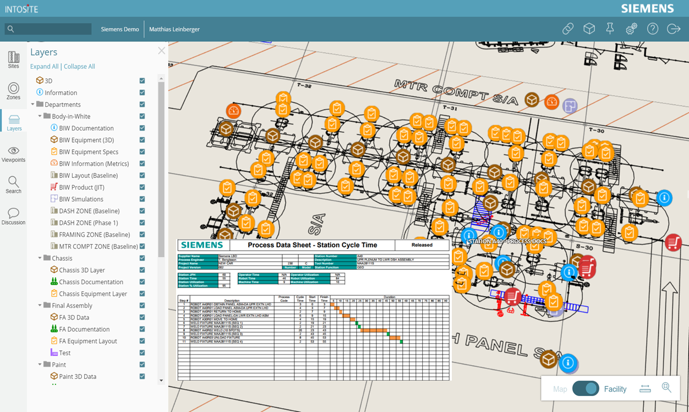Toggle the Chassis 3D Layer checkbox
The height and width of the screenshot is (412, 689).
click(x=142, y=270)
